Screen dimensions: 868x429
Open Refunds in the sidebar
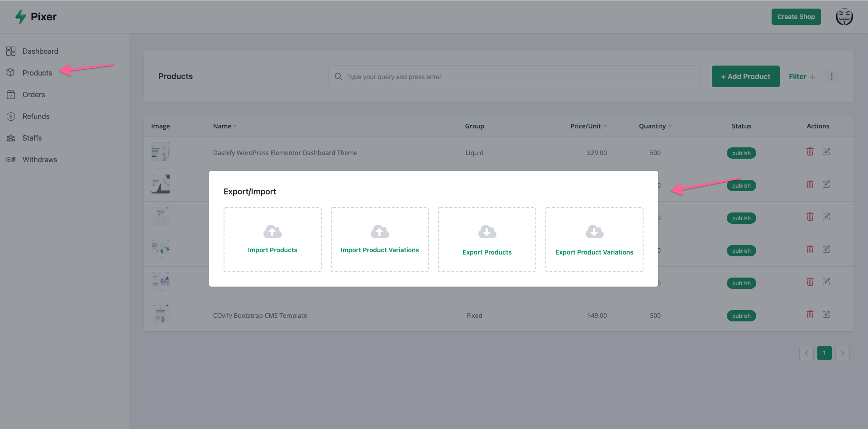36,116
